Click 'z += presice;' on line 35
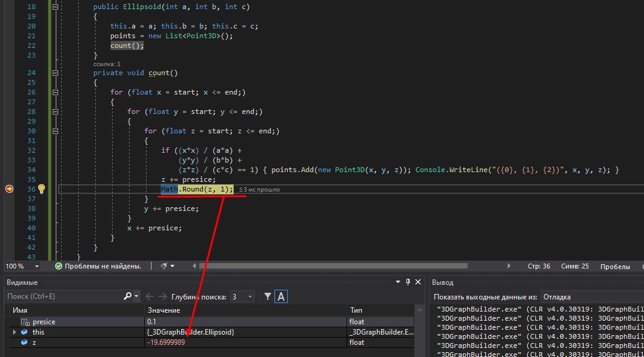The image size is (644, 357). (x=188, y=179)
